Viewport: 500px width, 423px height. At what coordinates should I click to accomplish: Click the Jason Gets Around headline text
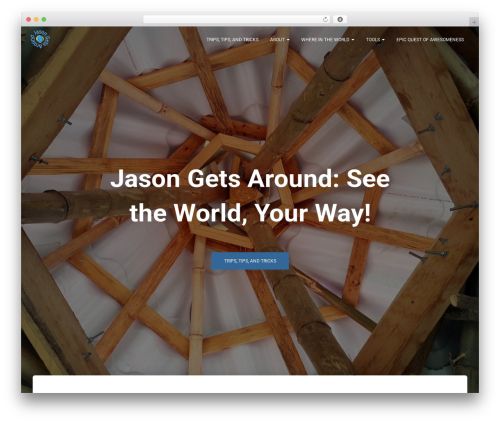coord(250,196)
